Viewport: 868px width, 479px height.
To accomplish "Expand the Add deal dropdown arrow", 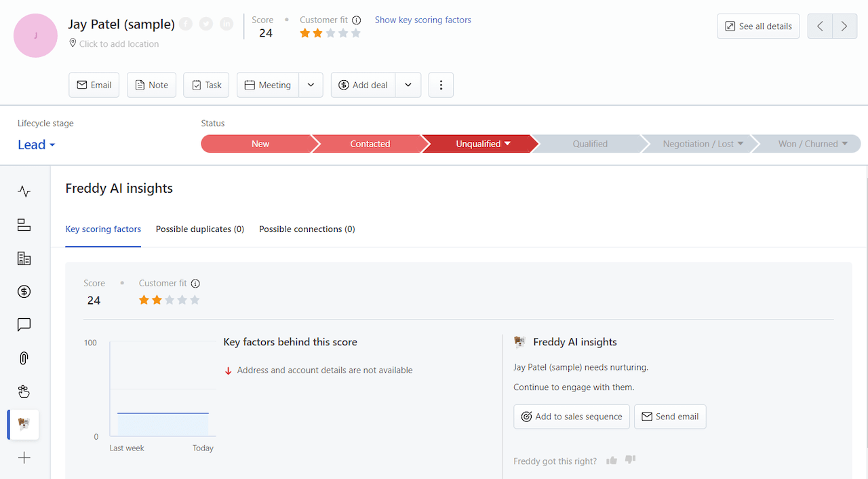I will [408, 85].
